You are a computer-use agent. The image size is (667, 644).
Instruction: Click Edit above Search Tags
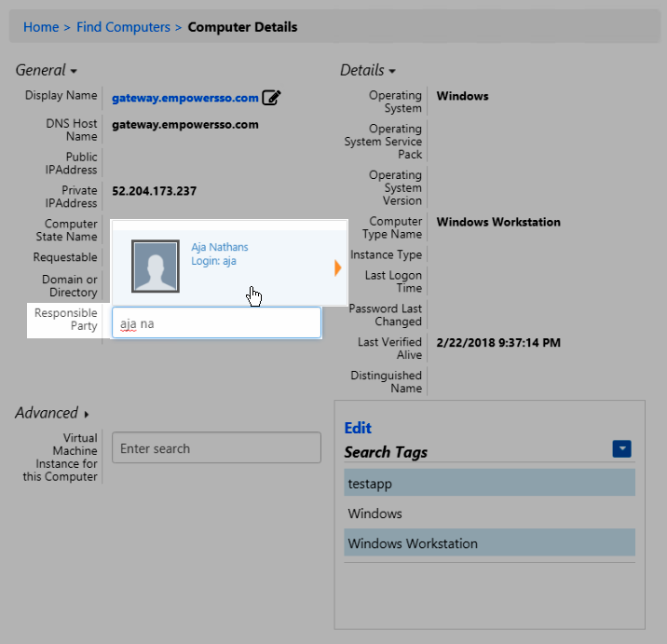(358, 428)
